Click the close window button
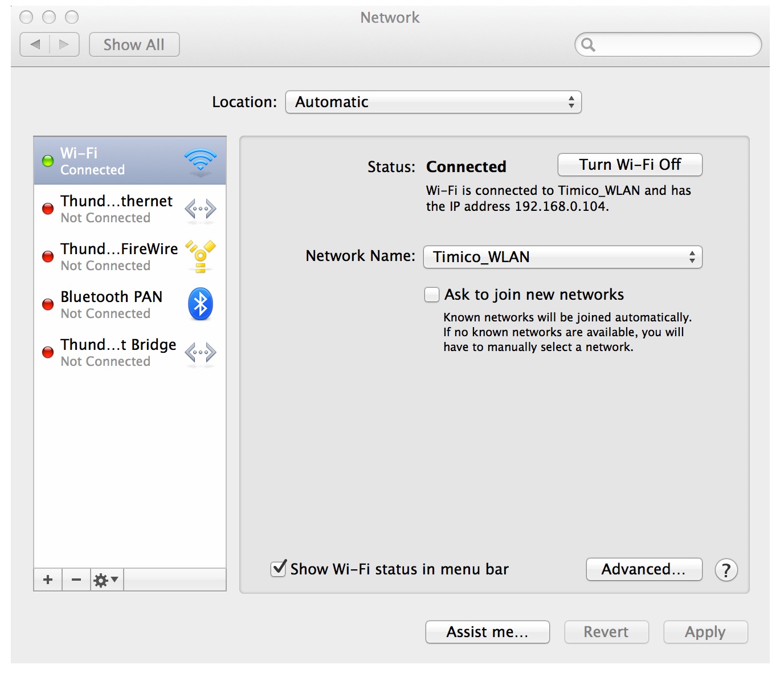 coord(26,17)
